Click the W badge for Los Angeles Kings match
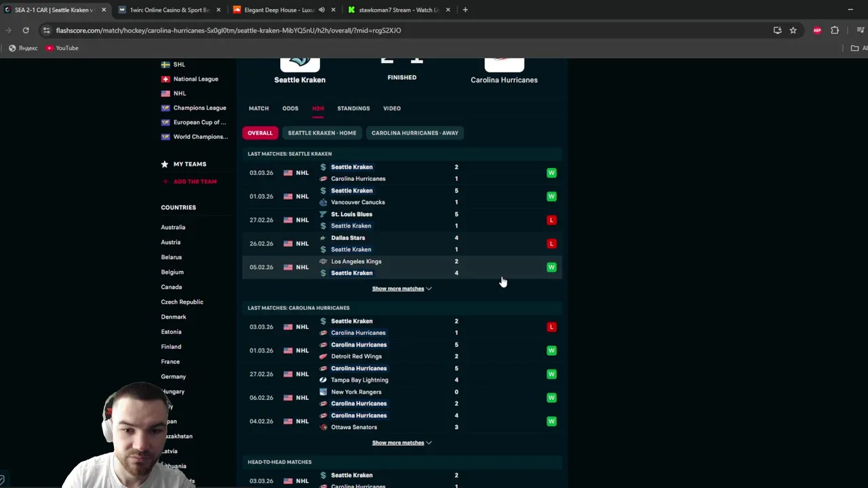This screenshot has height=488, width=868. pyautogui.click(x=551, y=267)
